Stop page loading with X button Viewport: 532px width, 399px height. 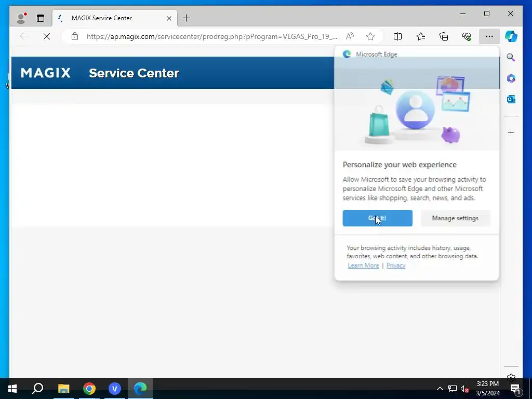[47, 36]
